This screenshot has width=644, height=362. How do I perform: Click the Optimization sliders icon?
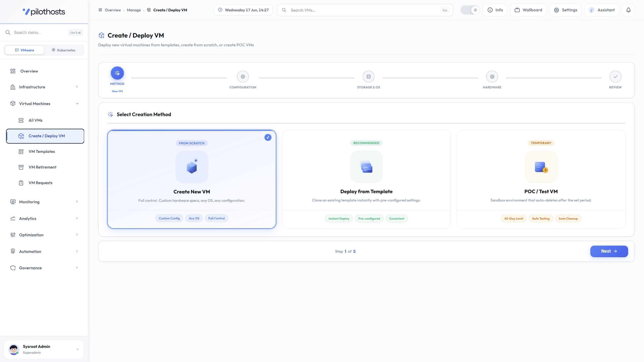(x=13, y=235)
